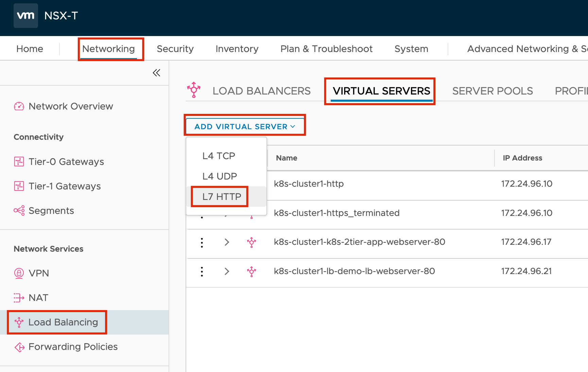The height and width of the screenshot is (372, 588).
Task: Sort by the Name column header
Action: (287, 158)
